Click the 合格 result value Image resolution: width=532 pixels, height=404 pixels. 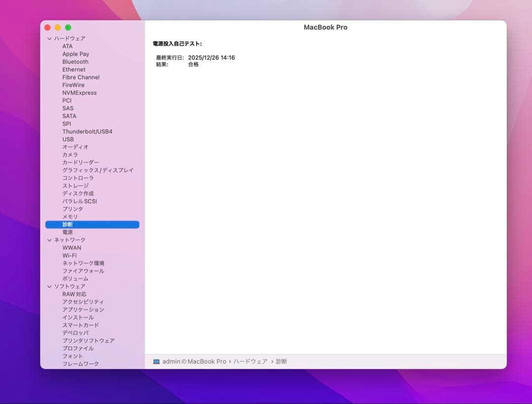click(x=194, y=65)
